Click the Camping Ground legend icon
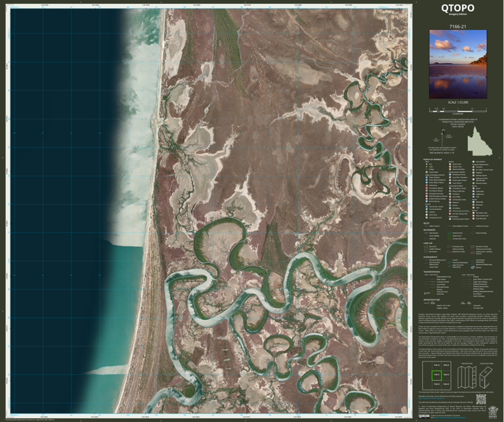Viewport: 504px width, 422px height. pyautogui.click(x=427, y=218)
